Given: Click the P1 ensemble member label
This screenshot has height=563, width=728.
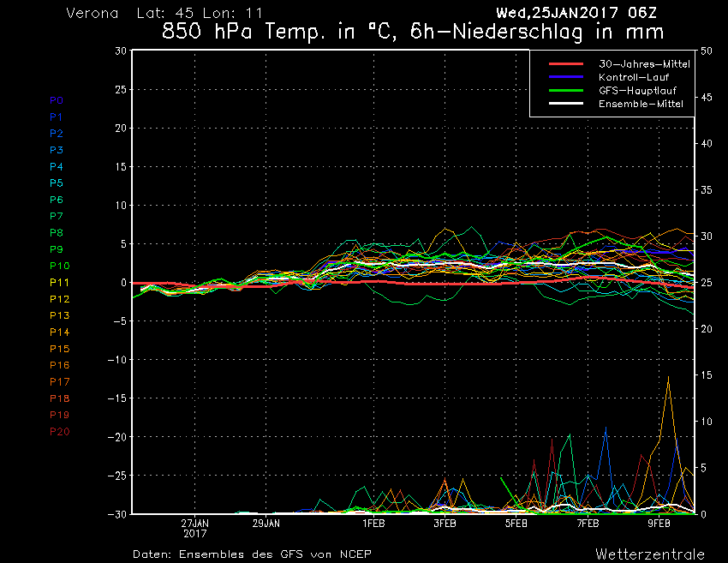Looking at the screenshot, I should point(57,117).
